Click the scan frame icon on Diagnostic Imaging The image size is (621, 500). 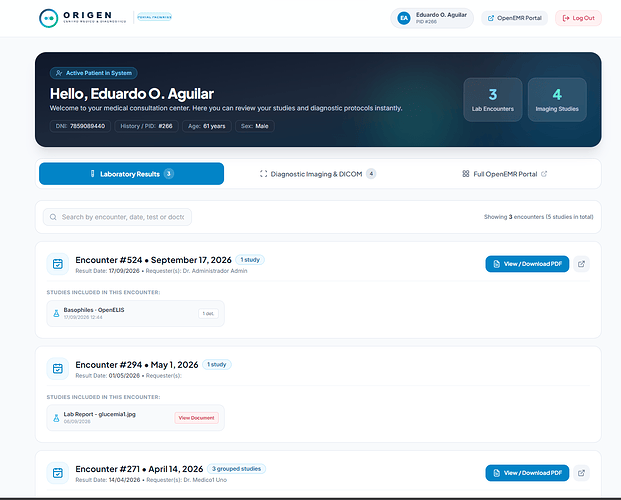pyautogui.click(x=263, y=174)
